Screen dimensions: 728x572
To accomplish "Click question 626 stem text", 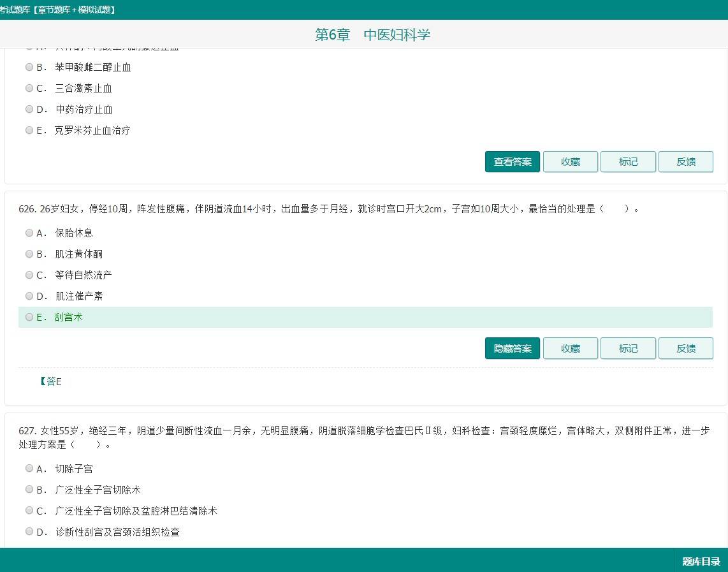I will (x=329, y=209).
